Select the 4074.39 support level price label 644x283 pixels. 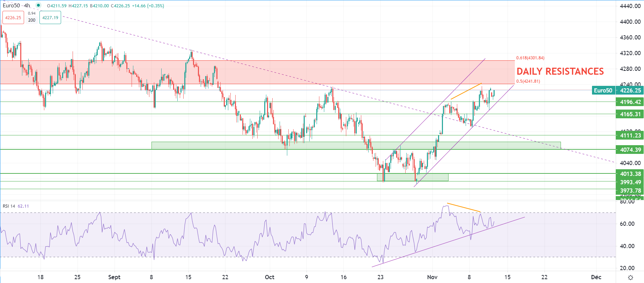630,150
